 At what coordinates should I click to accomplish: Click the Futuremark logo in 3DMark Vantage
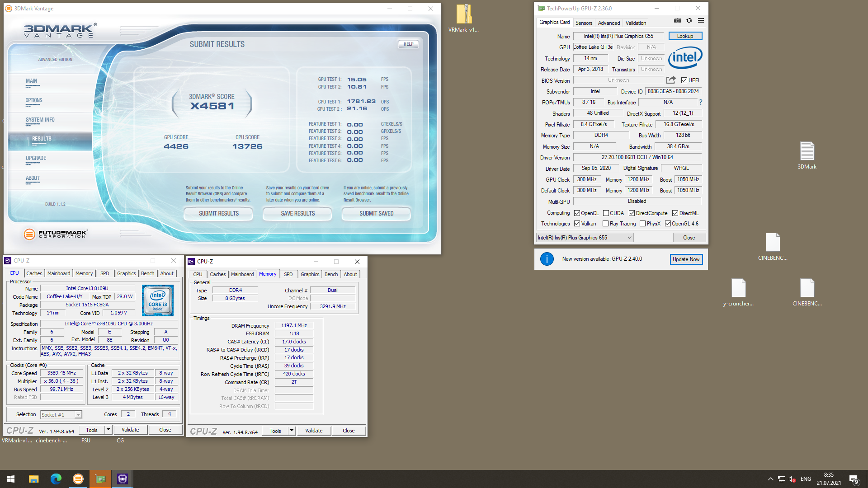coord(55,234)
